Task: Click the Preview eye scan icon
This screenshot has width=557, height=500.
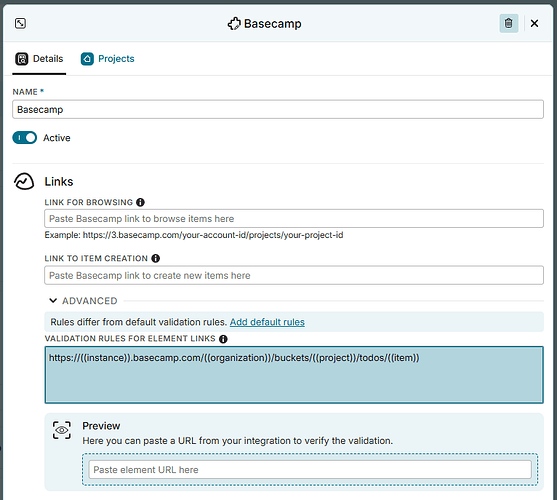Action: coord(62,430)
